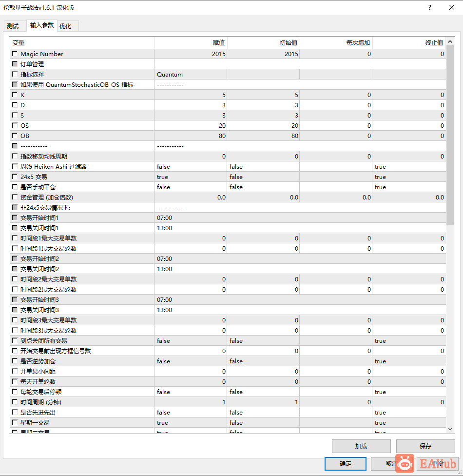Tick the OB parameter checkbox

[15, 136]
